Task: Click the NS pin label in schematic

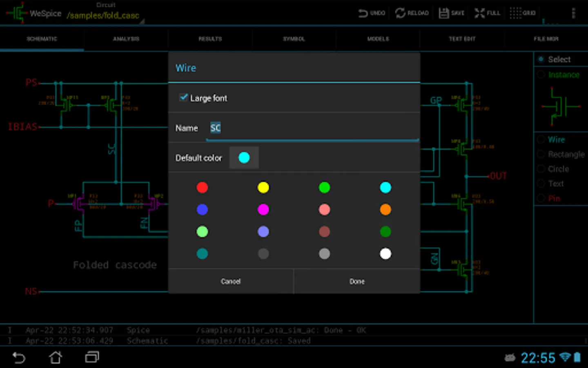Action: (x=31, y=292)
